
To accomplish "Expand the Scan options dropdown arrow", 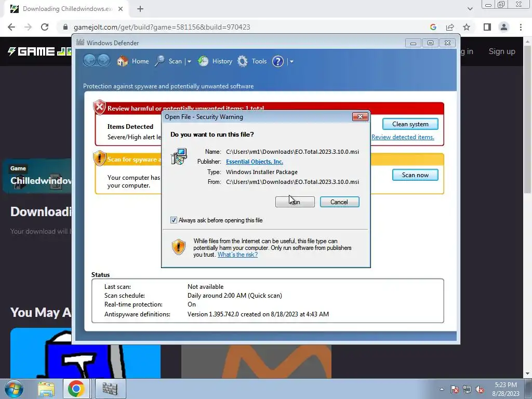I will tap(189, 61).
